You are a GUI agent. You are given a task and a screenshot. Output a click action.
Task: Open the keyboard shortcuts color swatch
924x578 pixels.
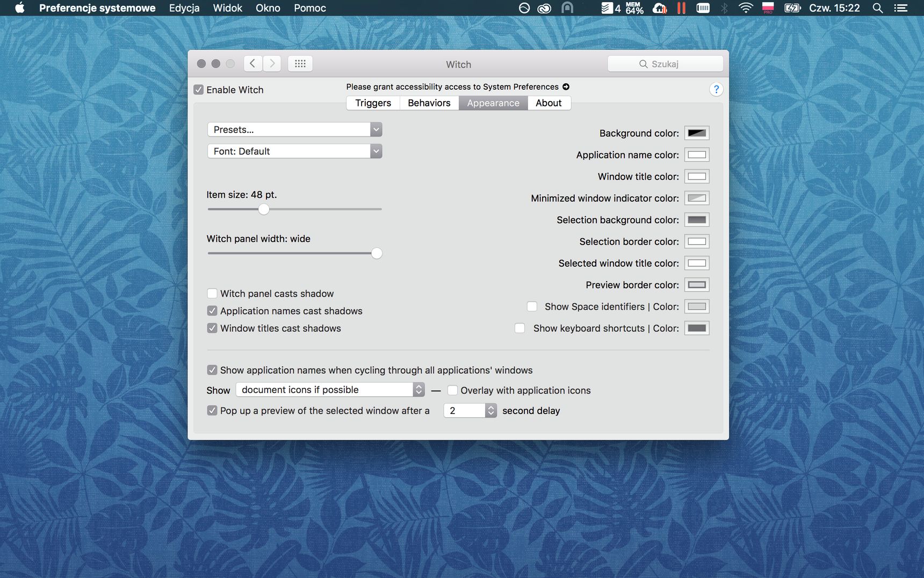point(697,328)
